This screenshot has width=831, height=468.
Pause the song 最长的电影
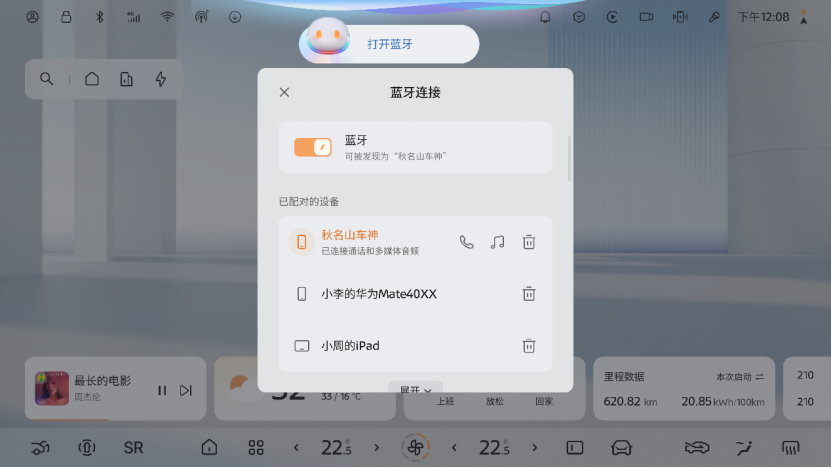(162, 391)
